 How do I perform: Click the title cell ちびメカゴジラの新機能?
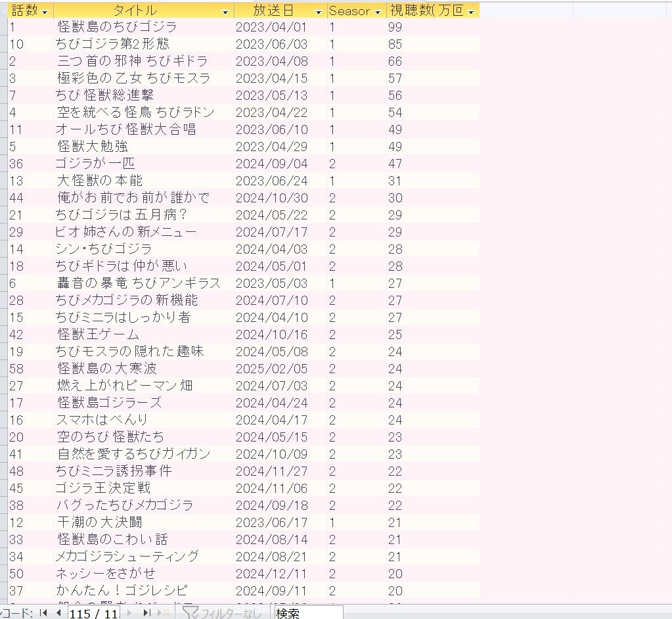144,300
